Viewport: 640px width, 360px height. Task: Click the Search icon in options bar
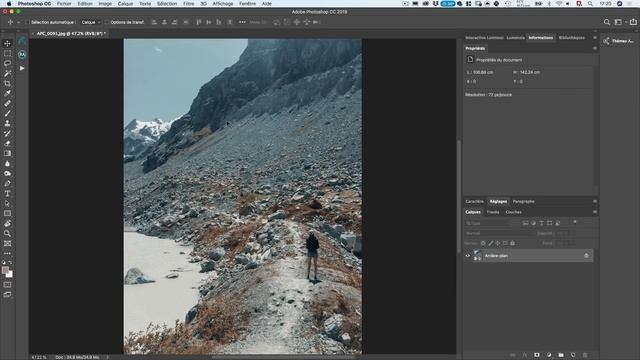[x=607, y=22]
